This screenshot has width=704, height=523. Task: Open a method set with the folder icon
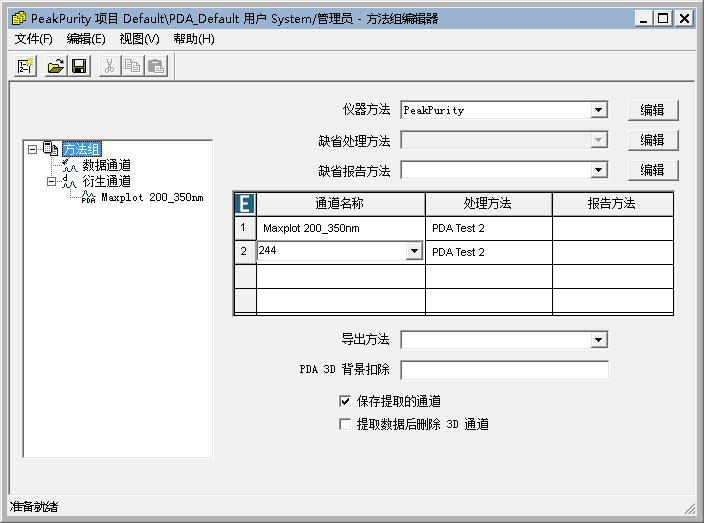56,66
